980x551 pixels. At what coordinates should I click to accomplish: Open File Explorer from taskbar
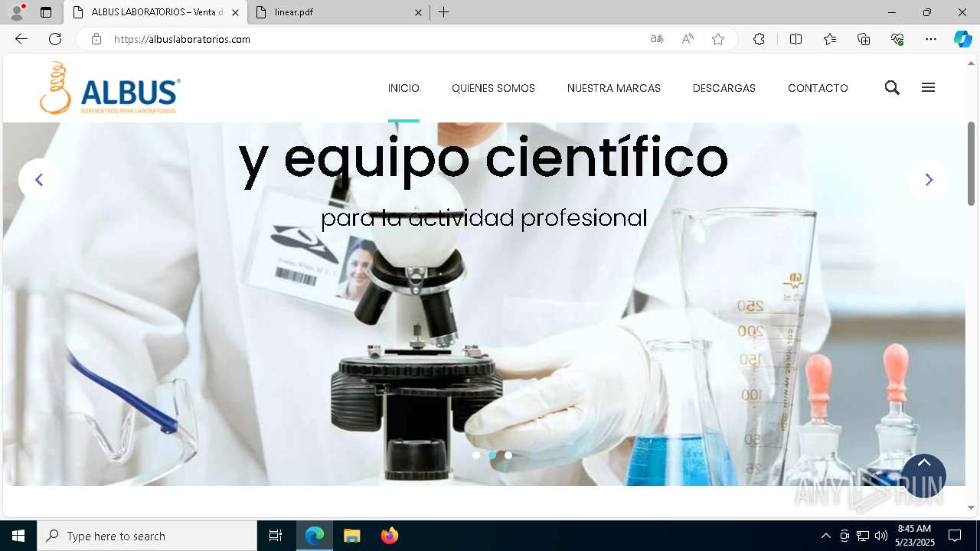[351, 536]
